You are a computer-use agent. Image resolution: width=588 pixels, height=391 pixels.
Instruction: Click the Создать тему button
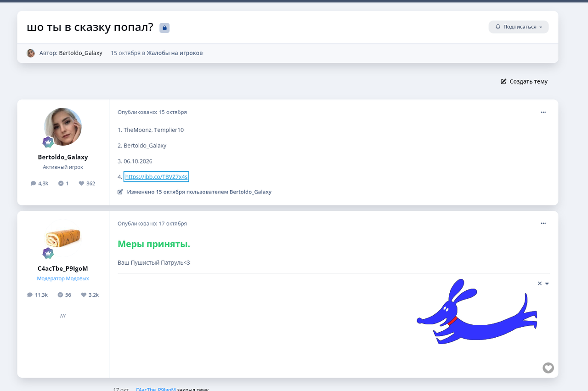click(524, 81)
